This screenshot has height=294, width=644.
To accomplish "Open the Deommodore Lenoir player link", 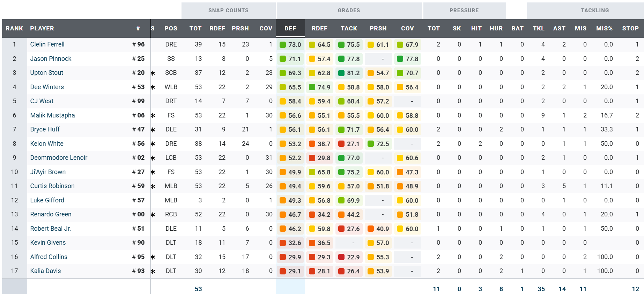I will pos(59,158).
